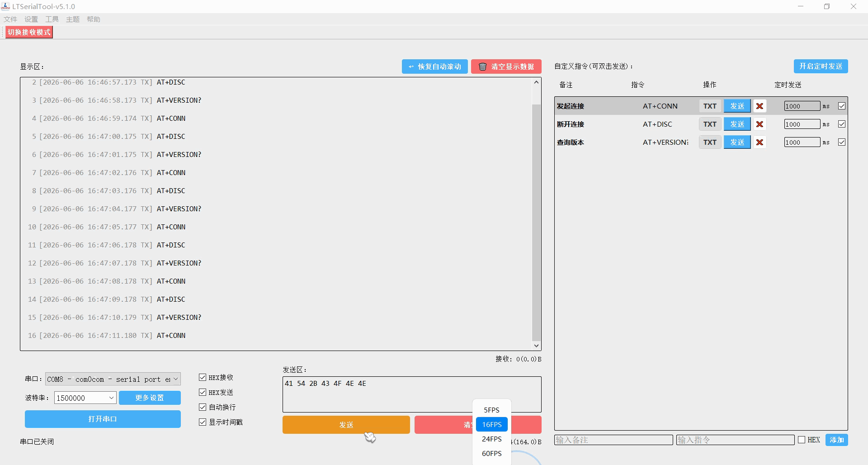Click the orange 发送 button
Image resolution: width=868 pixels, height=465 pixels.
click(346, 425)
